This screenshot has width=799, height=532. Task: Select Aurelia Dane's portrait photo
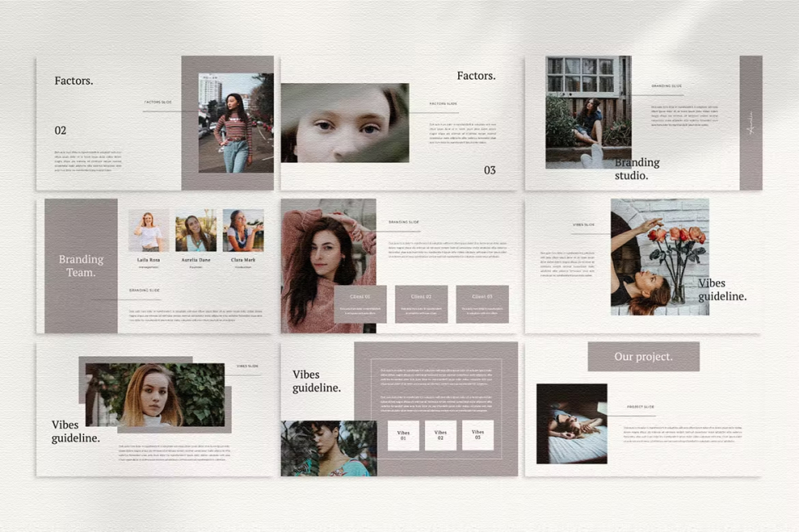[196, 231]
